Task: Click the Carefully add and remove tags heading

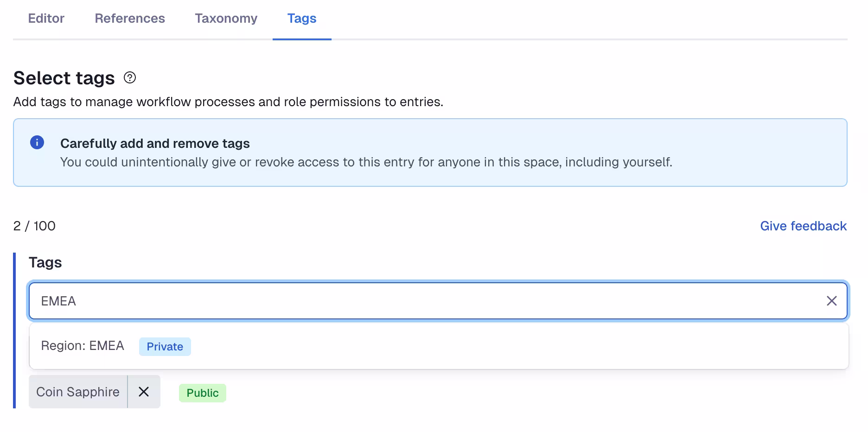Action: pyautogui.click(x=155, y=143)
